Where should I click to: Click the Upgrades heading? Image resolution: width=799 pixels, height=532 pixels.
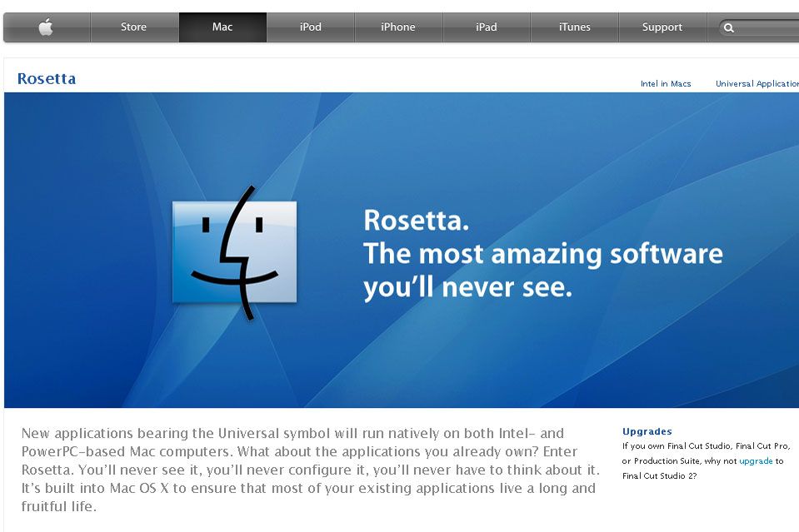pos(647,431)
